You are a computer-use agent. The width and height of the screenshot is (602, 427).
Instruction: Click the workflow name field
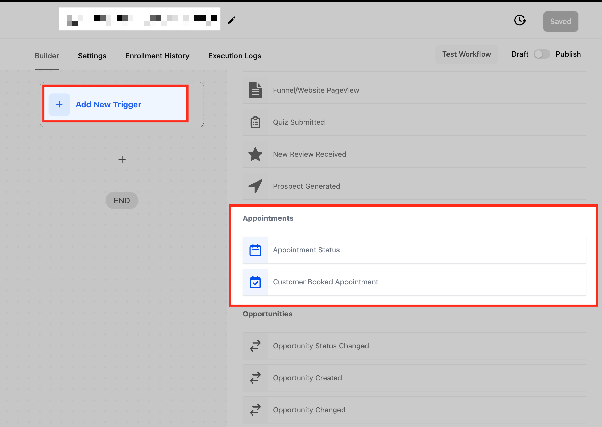pyautogui.click(x=139, y=19)
